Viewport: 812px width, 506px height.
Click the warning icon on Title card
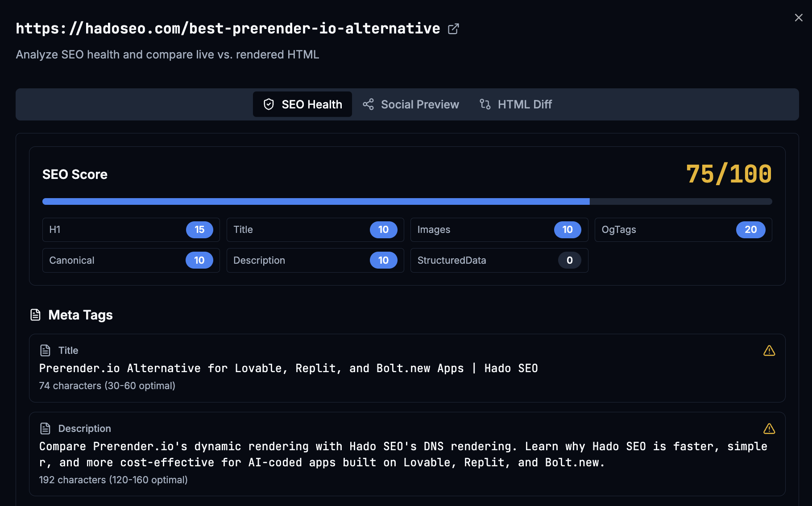[769, 351]
